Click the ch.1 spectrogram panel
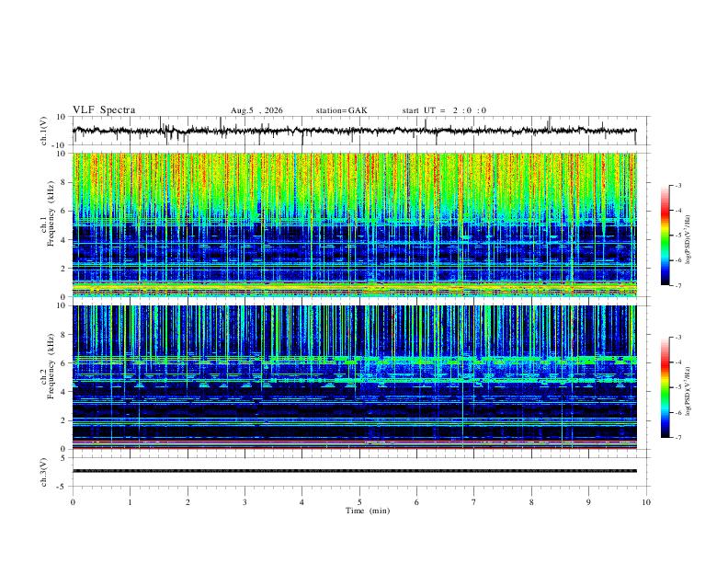The image size is (728, 563). [355, 224]
